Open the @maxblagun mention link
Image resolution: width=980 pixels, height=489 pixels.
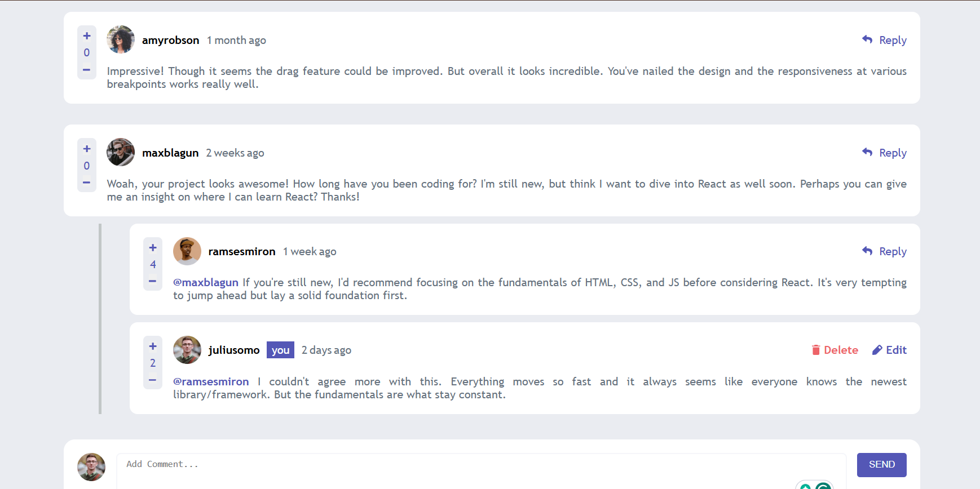(x=206, y=282)
